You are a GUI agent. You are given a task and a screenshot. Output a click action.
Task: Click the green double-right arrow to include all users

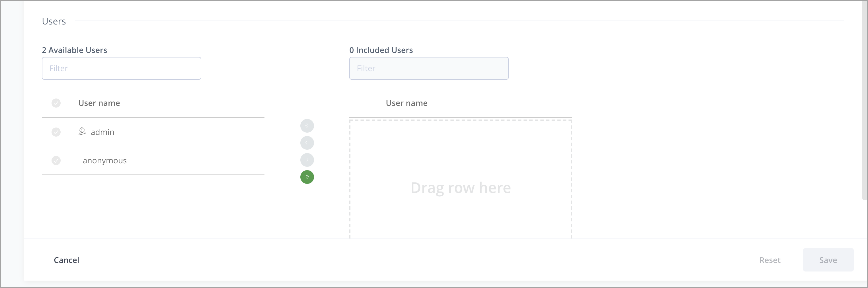click(x=307, y=177)
